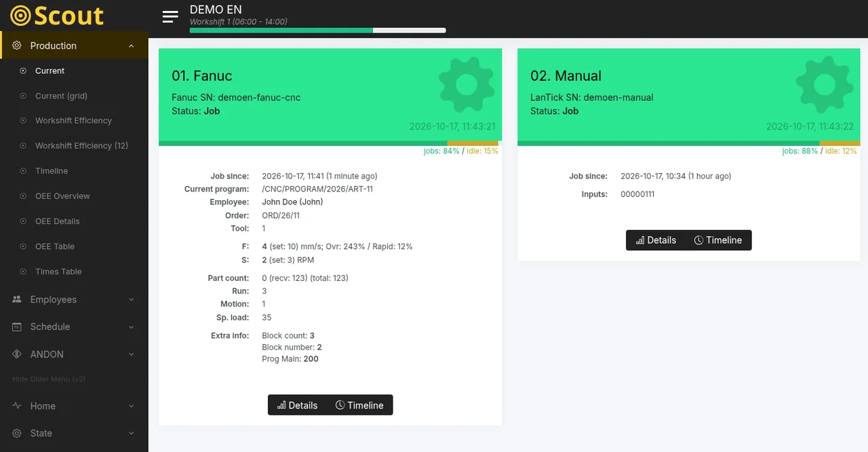Click the bullet icon beside OEE Overview
Image resolution: width=868 pixels, height=452 pixels.
23,196
